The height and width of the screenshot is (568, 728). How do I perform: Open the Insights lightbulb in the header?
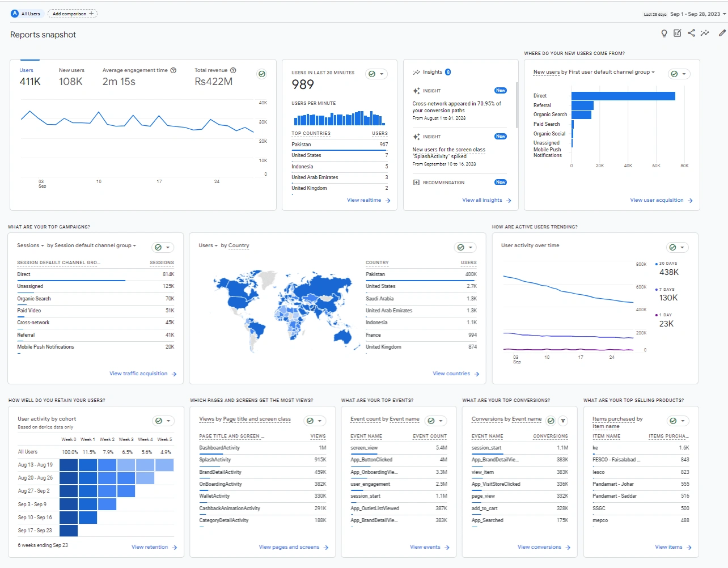(x=664, y=33)
